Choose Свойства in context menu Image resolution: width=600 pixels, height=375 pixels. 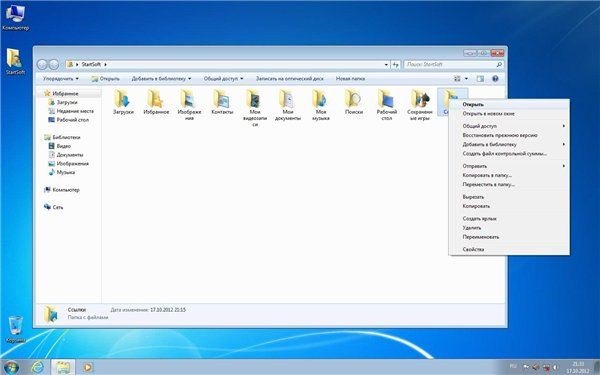coord(509,249)
